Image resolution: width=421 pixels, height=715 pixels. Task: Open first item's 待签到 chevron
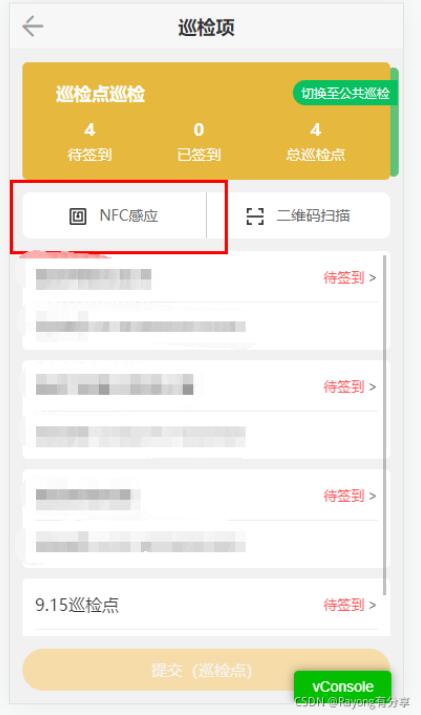point(373,278)
